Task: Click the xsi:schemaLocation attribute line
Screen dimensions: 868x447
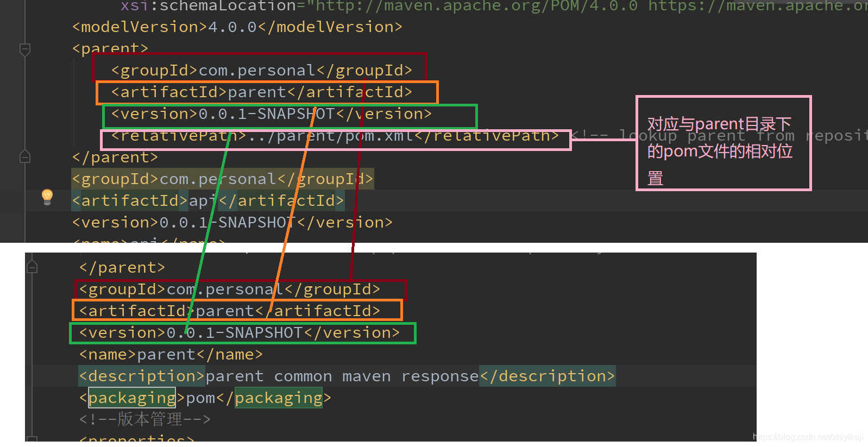Action: coord(494,6)
